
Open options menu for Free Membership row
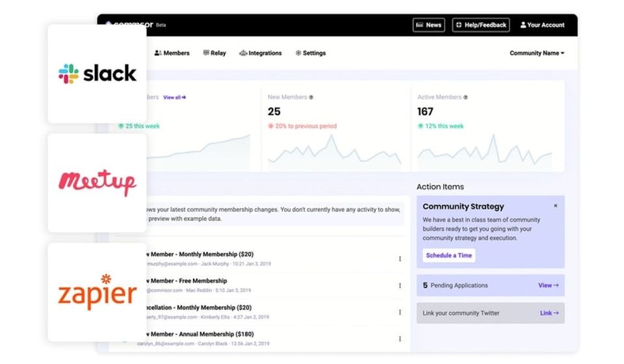[400, 285]
